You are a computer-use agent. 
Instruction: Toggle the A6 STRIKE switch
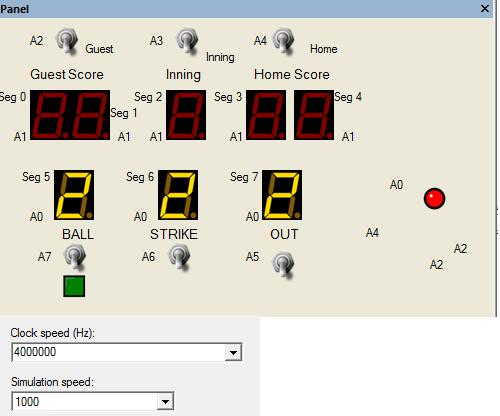[180, 257]
